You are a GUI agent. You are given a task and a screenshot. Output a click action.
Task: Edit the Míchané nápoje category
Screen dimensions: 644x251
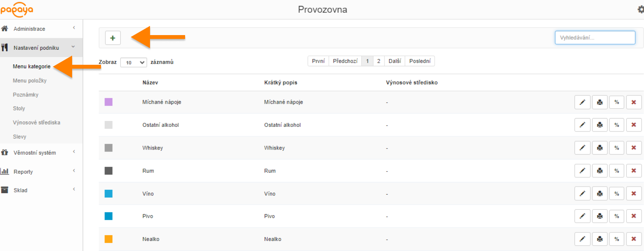[x=582, y=102]
